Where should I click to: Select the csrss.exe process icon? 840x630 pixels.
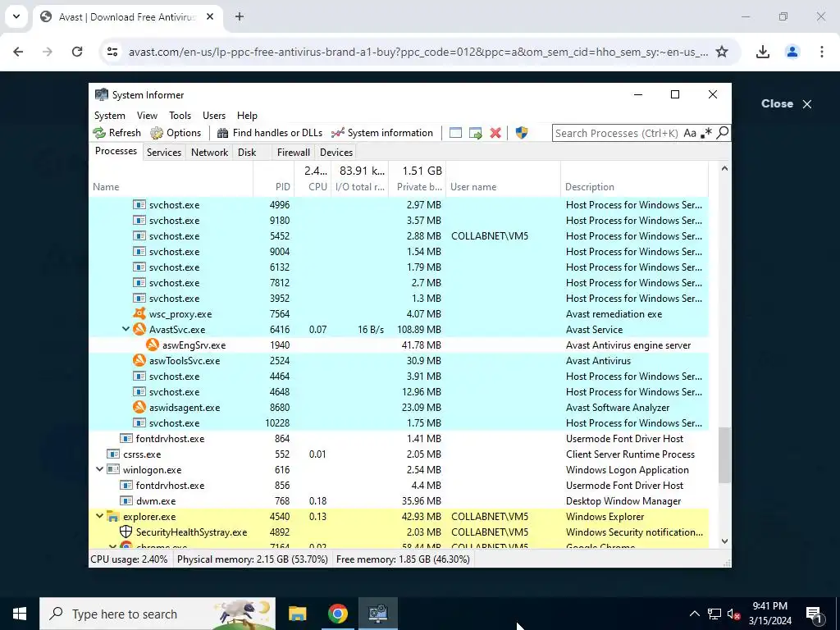[x=112, y=454]
